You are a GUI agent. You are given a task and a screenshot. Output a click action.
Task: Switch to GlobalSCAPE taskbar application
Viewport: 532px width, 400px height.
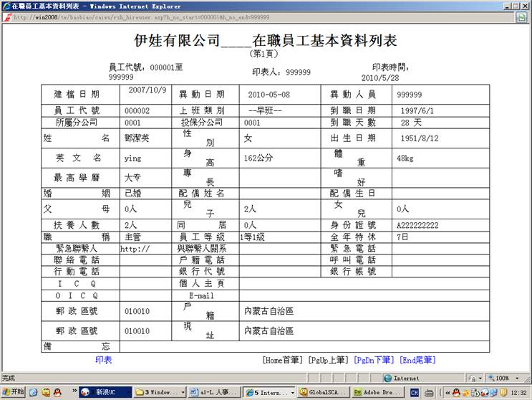click(323, 392)
